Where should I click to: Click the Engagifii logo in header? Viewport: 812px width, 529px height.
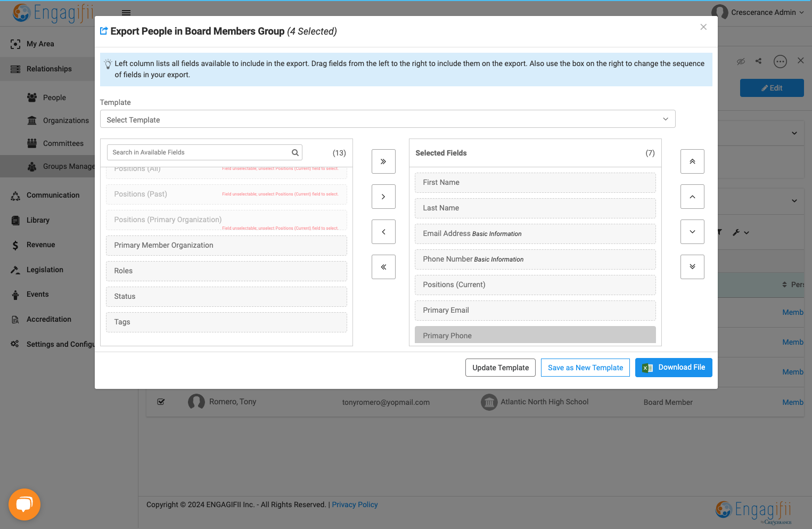(53, 13)
